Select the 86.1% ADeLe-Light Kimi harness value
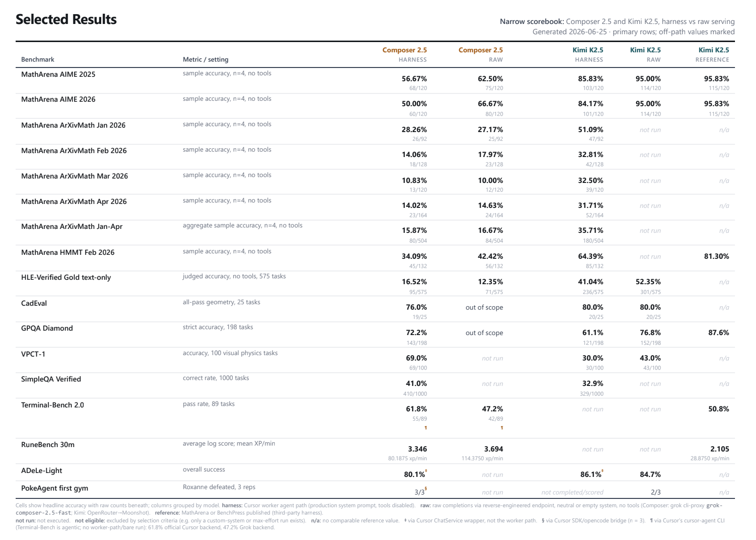The height and width of the screenshot is (540, 756). pyautogui.click(x=591, y=474)
